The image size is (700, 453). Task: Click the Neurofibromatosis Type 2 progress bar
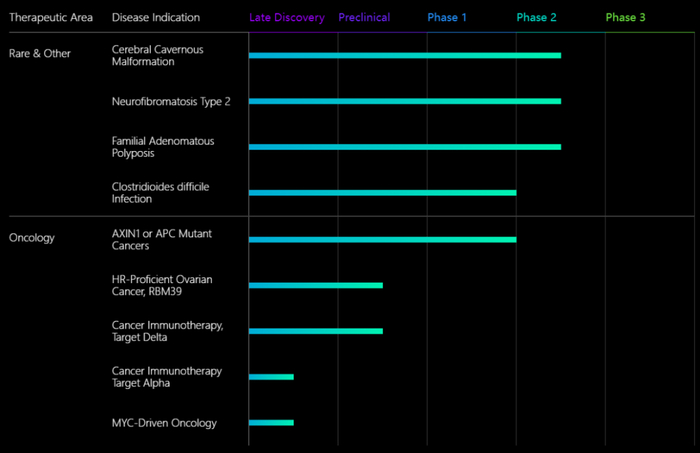[x=405, y=101]
